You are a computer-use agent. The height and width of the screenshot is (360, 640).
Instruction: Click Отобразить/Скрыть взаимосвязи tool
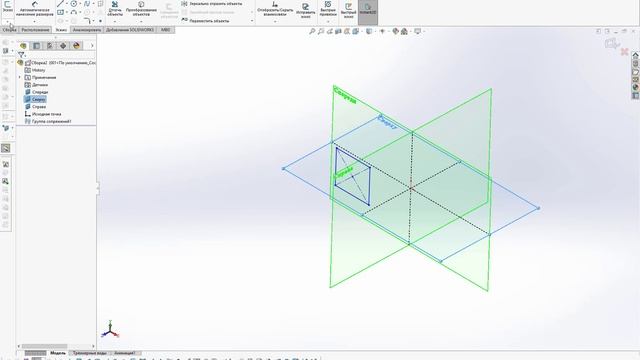pos(275,8)
